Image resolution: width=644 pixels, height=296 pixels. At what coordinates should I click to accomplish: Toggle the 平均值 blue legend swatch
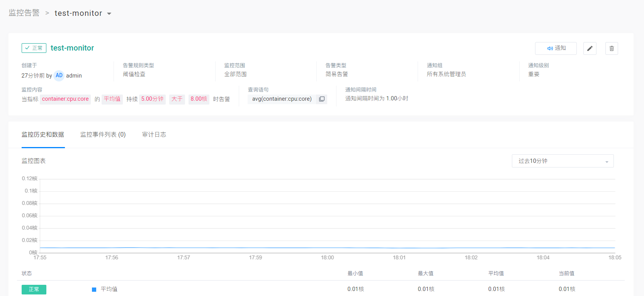click(94, 289)
